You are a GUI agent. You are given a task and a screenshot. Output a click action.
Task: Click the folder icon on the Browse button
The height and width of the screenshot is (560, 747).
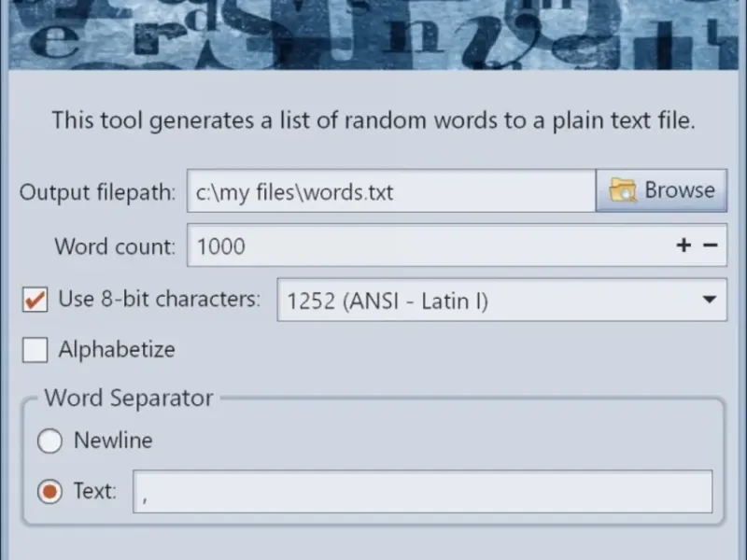pyautogui.click(x=622, y=190)
